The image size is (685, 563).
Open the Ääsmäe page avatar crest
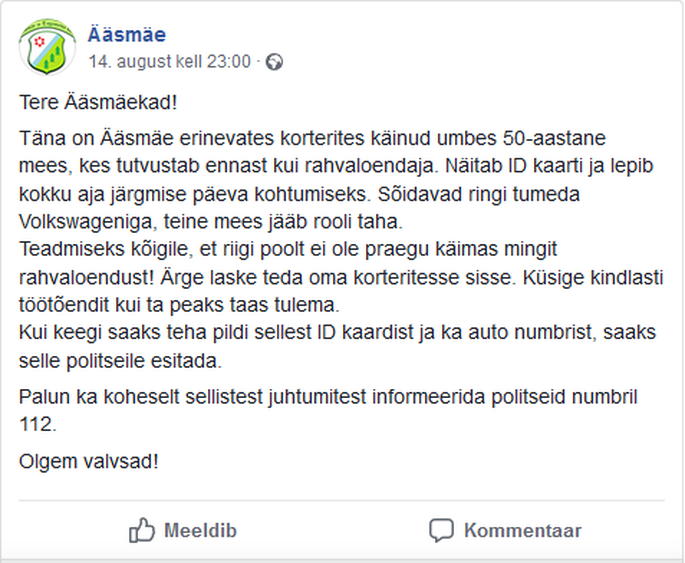click(47, 48)
